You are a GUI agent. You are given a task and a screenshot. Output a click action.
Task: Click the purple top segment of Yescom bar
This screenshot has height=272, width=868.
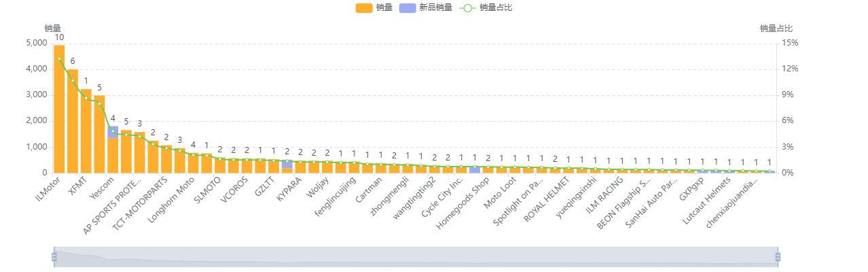pos(113,132)
